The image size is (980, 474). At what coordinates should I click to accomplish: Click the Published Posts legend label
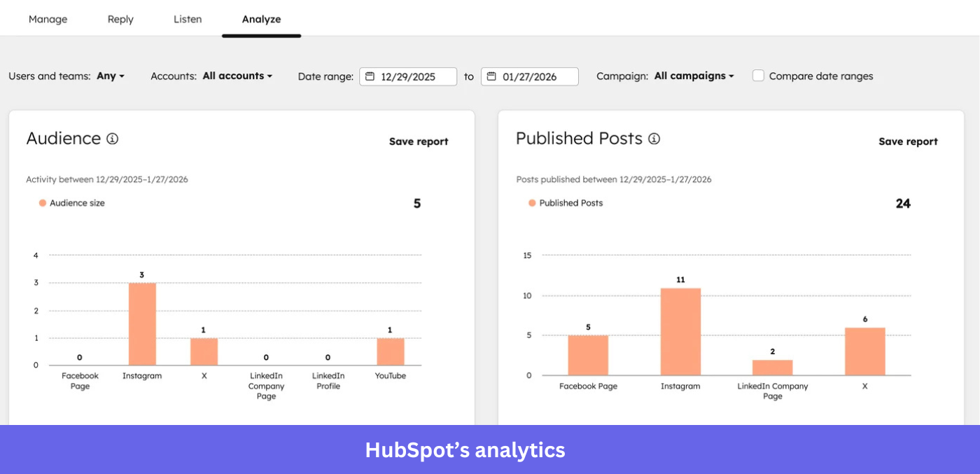[x=570, y=203]
